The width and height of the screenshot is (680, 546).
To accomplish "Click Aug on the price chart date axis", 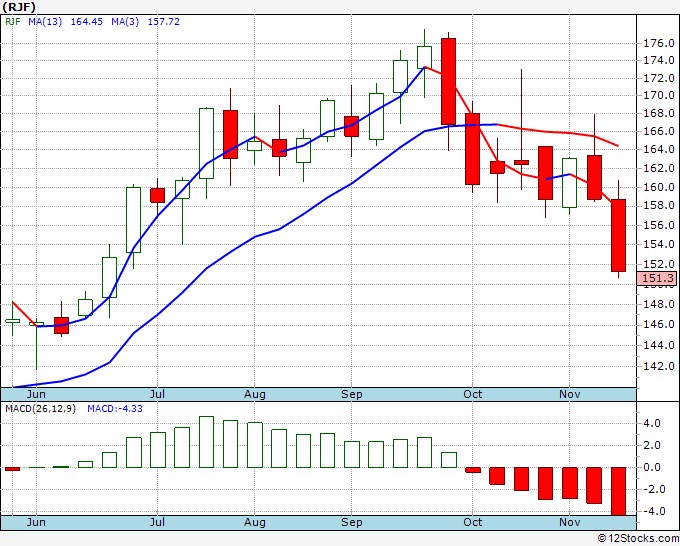I will (x=255, y=394).
